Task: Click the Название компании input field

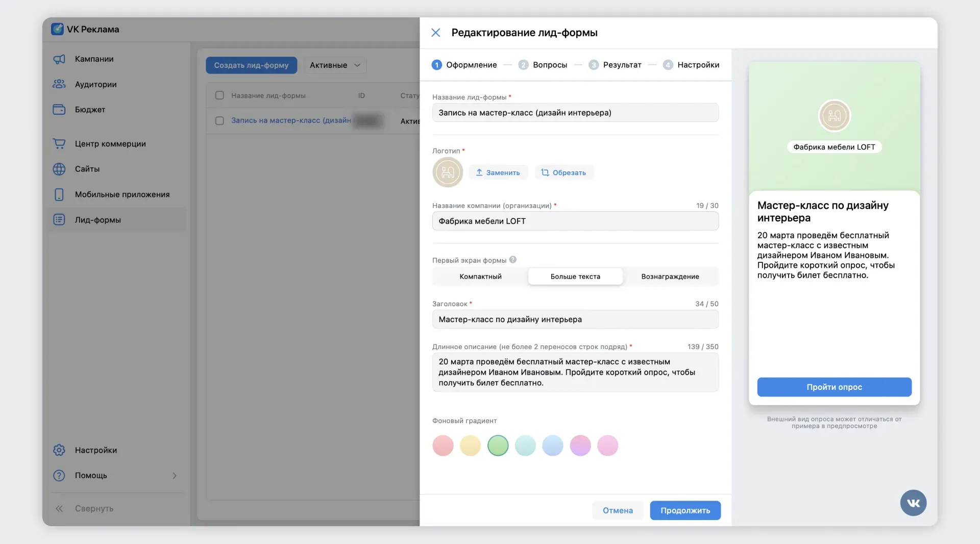Action: 575,221
